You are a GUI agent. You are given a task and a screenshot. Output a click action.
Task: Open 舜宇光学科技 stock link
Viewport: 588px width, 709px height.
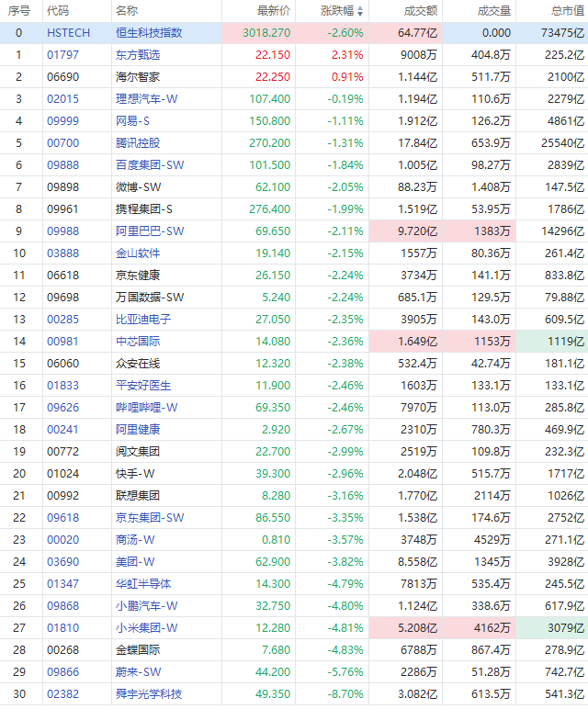coord(149,694)
